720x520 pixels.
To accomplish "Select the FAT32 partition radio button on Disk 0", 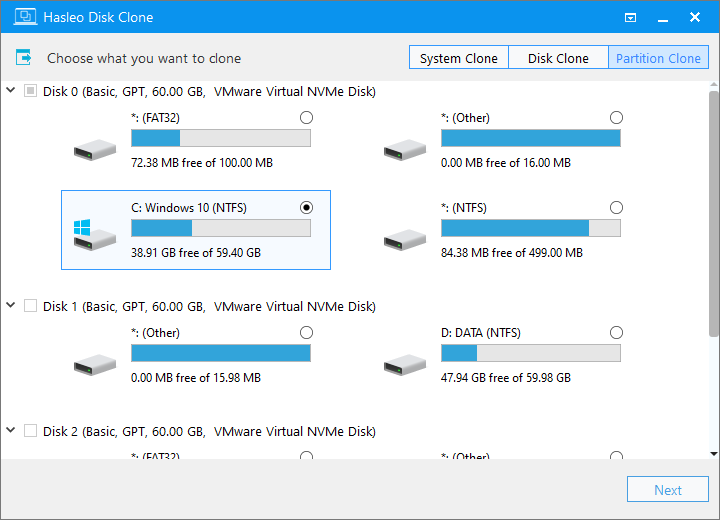I will click(x=306, y=118).
